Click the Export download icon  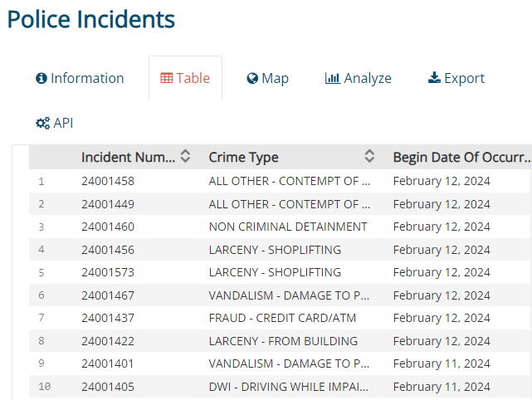[434, 79]
